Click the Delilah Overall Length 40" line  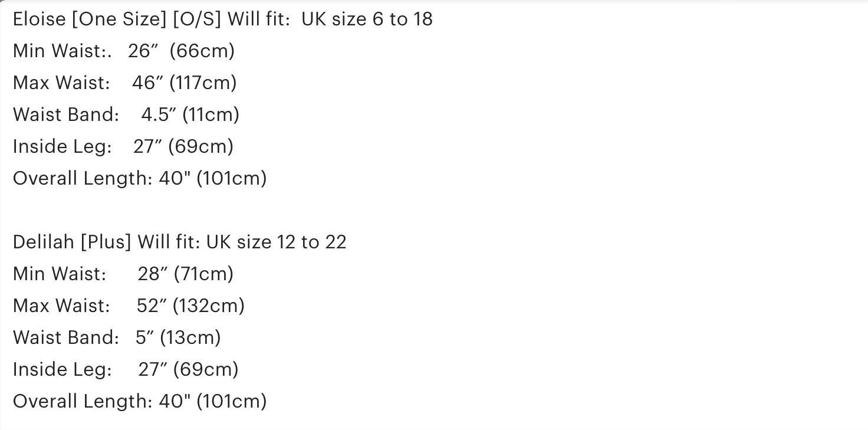pyautogui.click(x=140, y=402)
